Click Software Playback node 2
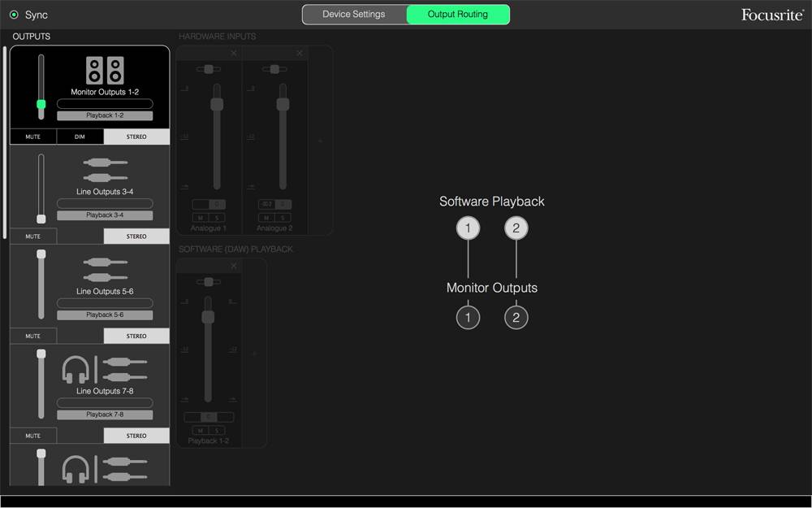The height and width of the screenshot is (508, 812). click(x=516, y=228)
